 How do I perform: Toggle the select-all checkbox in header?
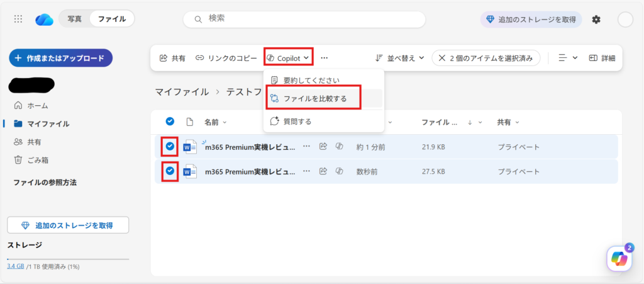point(170,122)
